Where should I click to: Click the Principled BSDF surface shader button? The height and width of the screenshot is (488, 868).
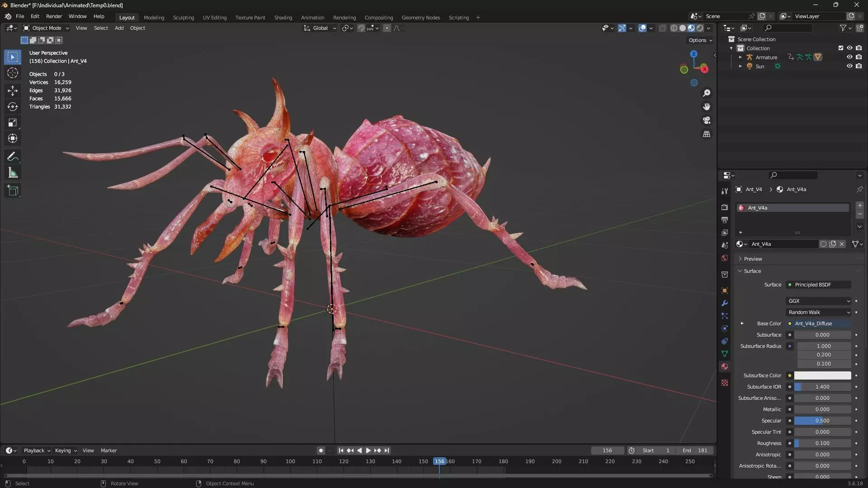pyautogui.click(x=818, y=285)
